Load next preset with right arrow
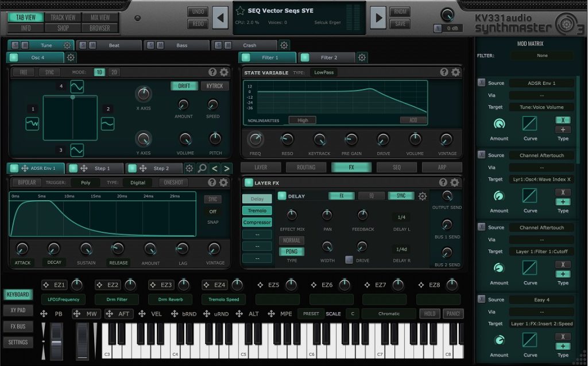 coord(377,18)
